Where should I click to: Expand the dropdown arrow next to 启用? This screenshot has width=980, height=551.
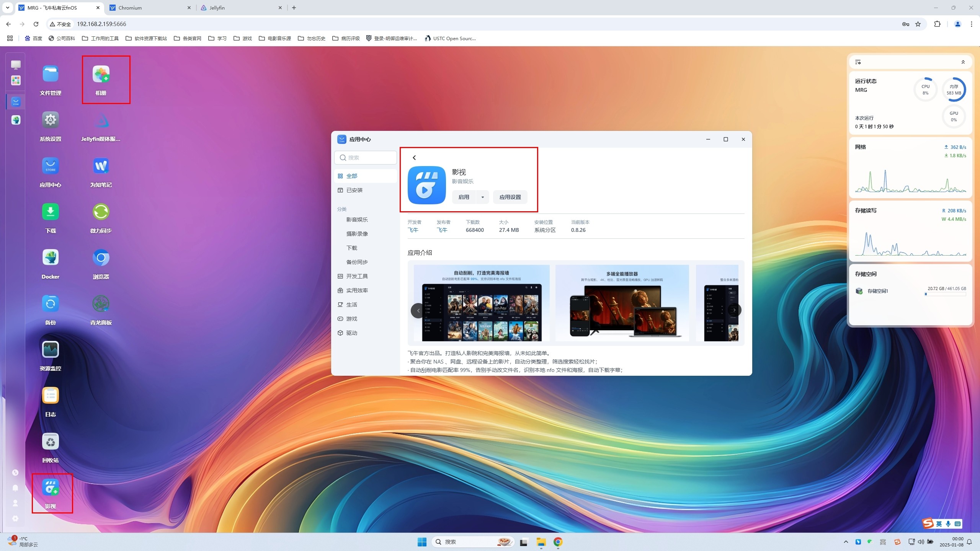pyautogui.click(x=482, y=197)
